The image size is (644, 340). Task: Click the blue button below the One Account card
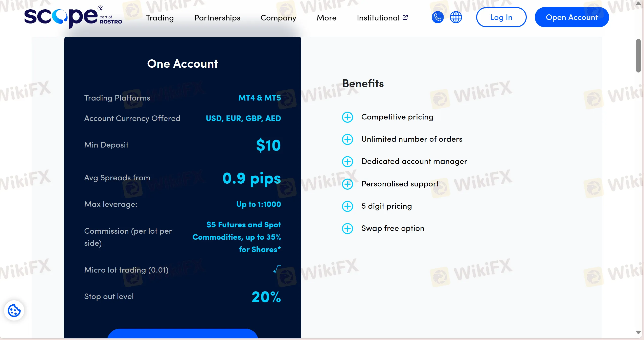182,337
